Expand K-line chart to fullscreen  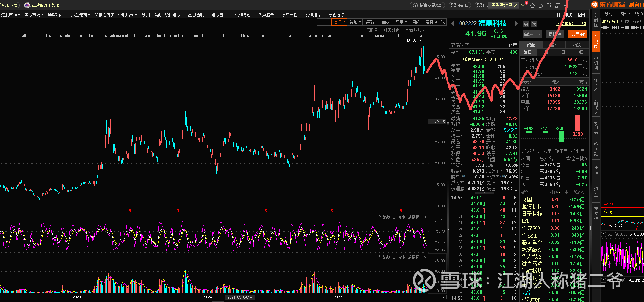[x=443, y=22]
